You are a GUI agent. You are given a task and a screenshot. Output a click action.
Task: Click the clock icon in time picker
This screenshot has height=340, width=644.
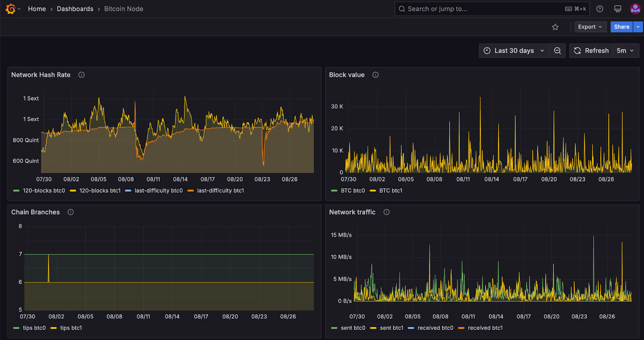487,51
